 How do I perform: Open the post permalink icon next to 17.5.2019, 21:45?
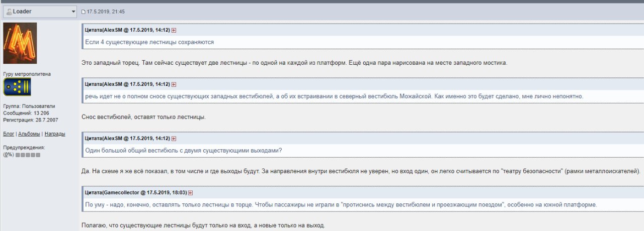[84, 12]
